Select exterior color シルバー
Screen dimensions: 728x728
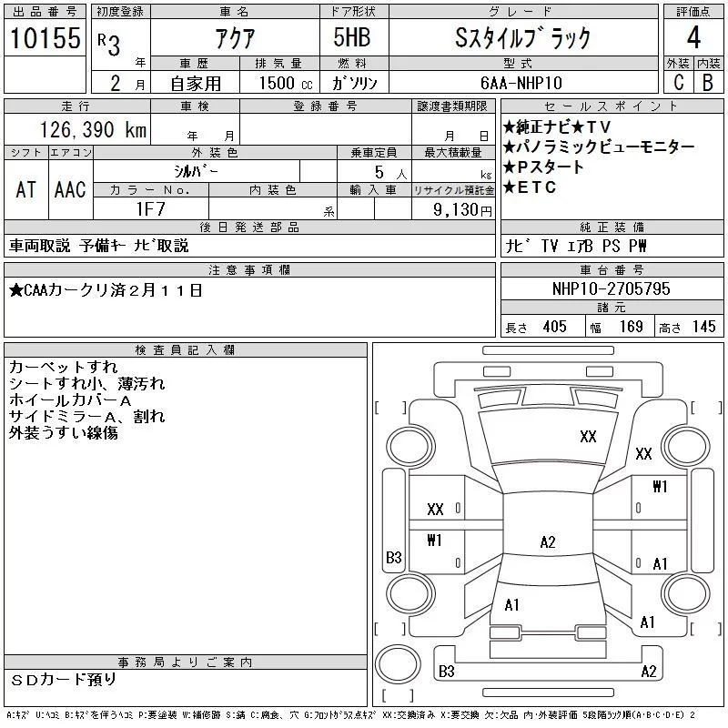pyautogui.click(x=196, y=171)
